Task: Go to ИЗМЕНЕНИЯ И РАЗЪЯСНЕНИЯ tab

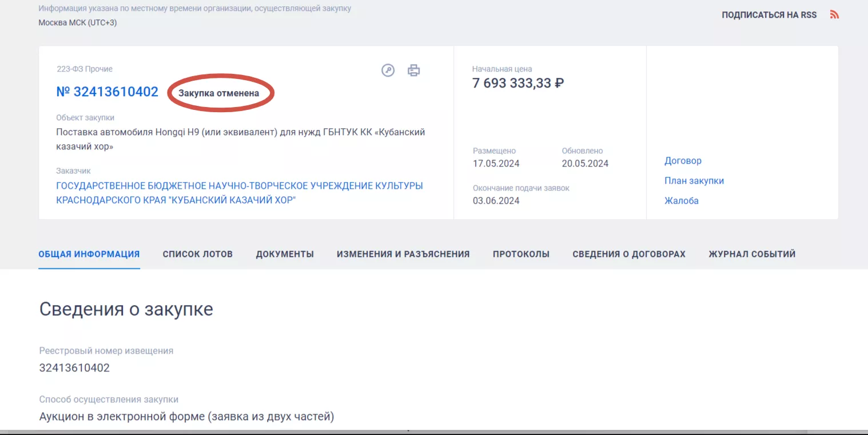Action: [x=403, y=254]
